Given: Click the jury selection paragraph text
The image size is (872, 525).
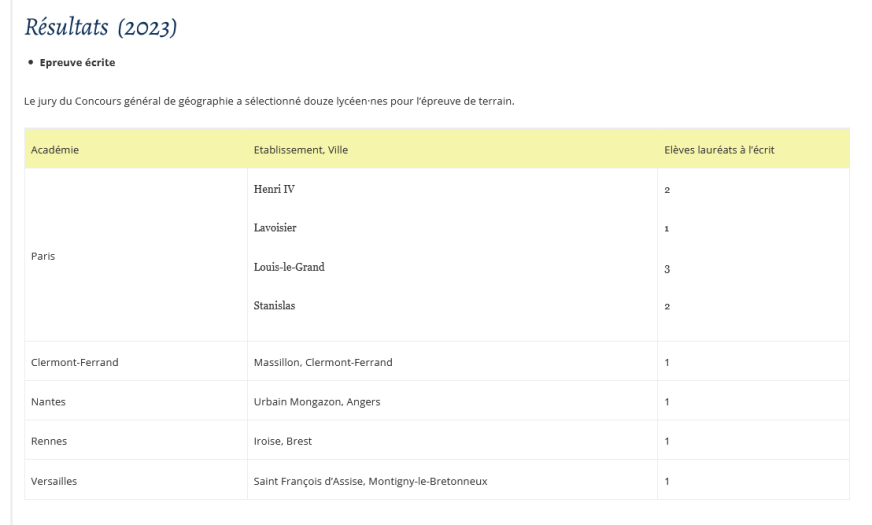Looking at the screenshot, I should pyautogui.click(x=269, y=101).
